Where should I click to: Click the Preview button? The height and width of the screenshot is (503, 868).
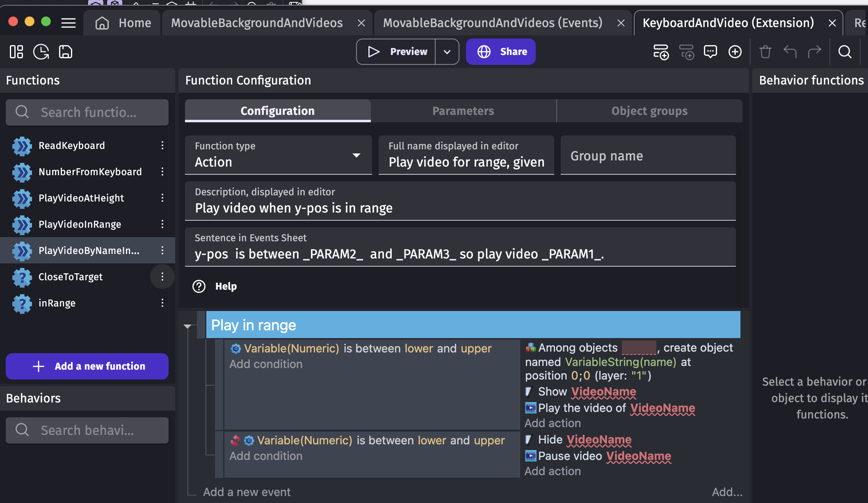tap(396, 52)
